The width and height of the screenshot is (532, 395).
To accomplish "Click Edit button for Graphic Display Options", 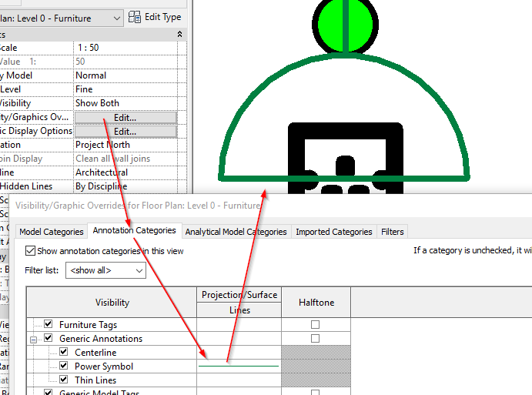I will point(125,132).
